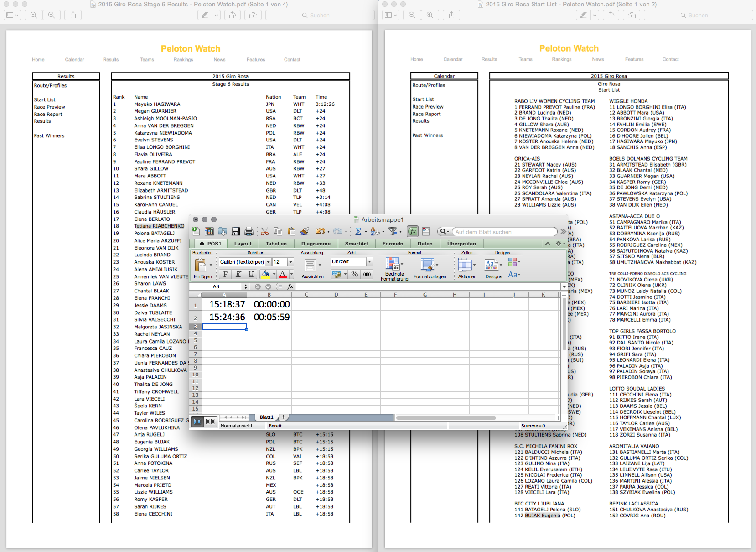Click the Save icon in Excel toolbar
Screen dimensions: 756x552
tap(236, 231)
